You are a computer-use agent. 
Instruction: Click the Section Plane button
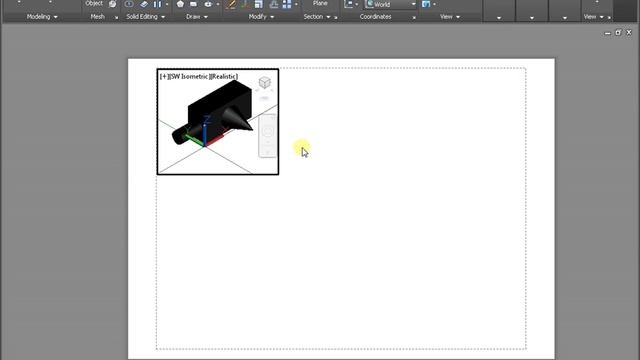coord(320,3)
